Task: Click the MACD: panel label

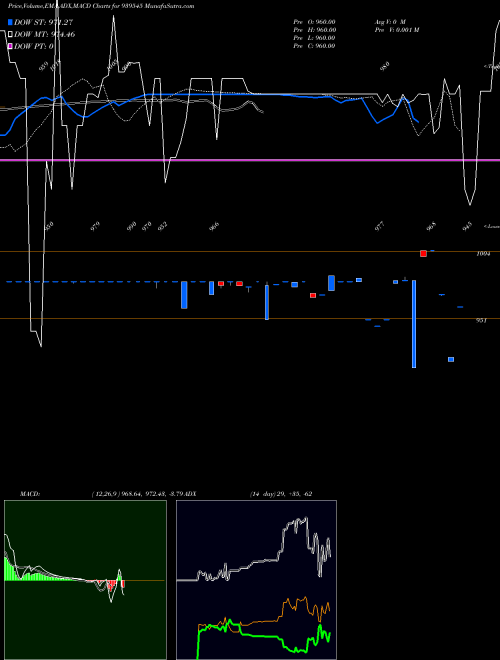Action: (x=29, y=494)
